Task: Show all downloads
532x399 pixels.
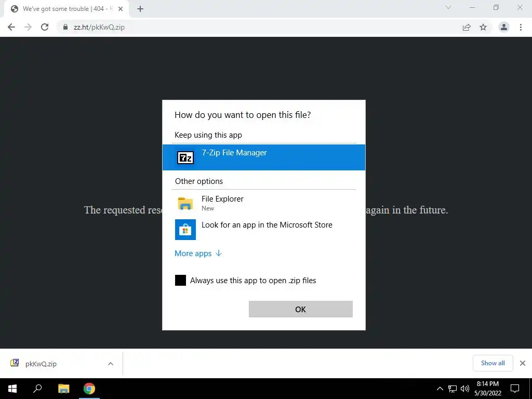Action: pyautogui.click(x=493, y=363)
